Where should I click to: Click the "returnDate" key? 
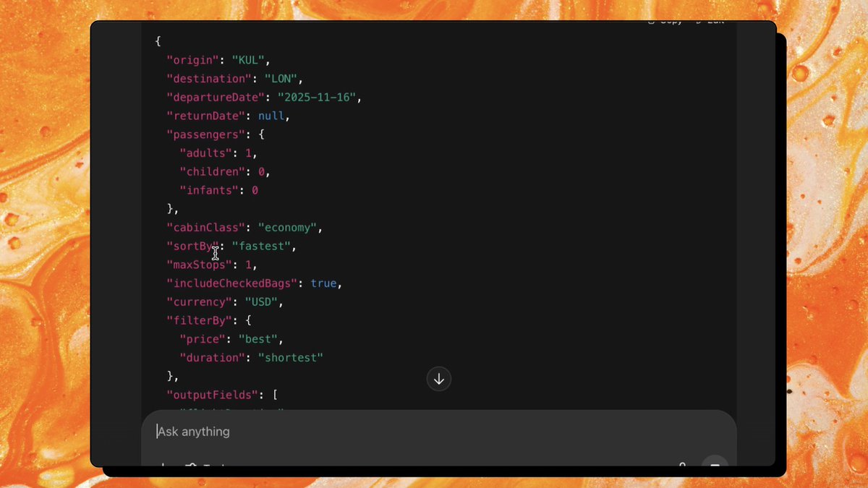pos(206,116)
